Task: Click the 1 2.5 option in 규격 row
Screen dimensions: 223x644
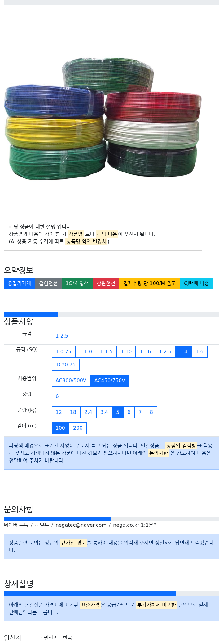Action: (x=62, y=336)
